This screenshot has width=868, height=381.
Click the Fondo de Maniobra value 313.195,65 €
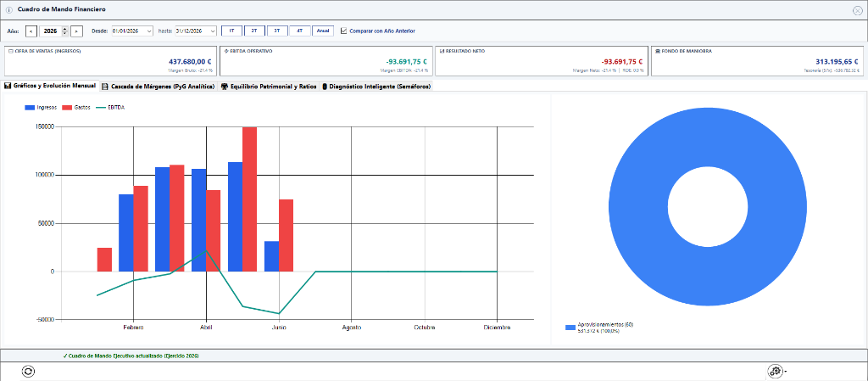(x=837, y=62)
